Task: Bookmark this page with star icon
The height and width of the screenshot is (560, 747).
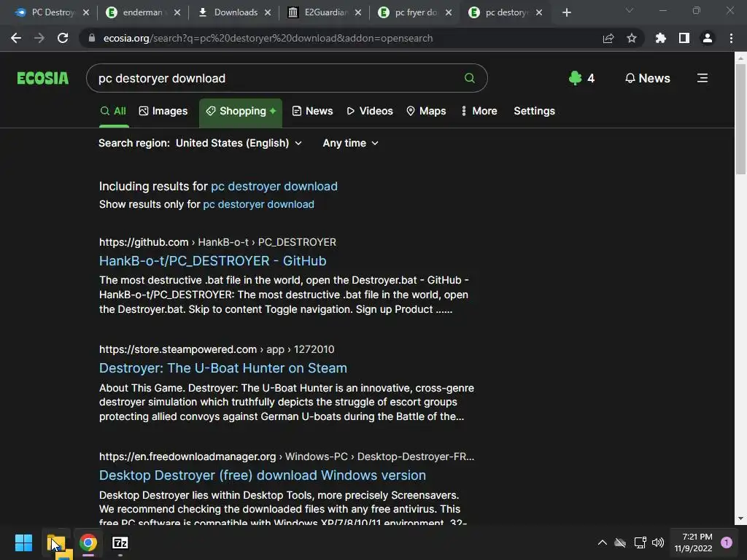Action: click(x=632, y=38)
